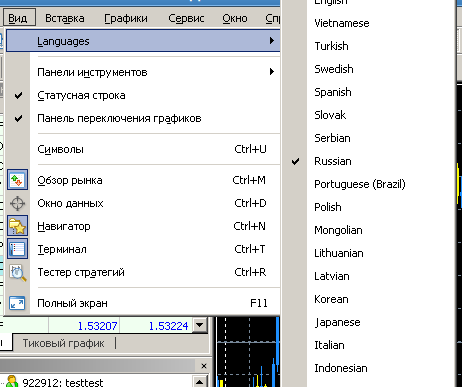Image resolution: width=462 pixels, height=387 pixels.
Task: Open the Сервис menu
Action: (x=186, y=18)
